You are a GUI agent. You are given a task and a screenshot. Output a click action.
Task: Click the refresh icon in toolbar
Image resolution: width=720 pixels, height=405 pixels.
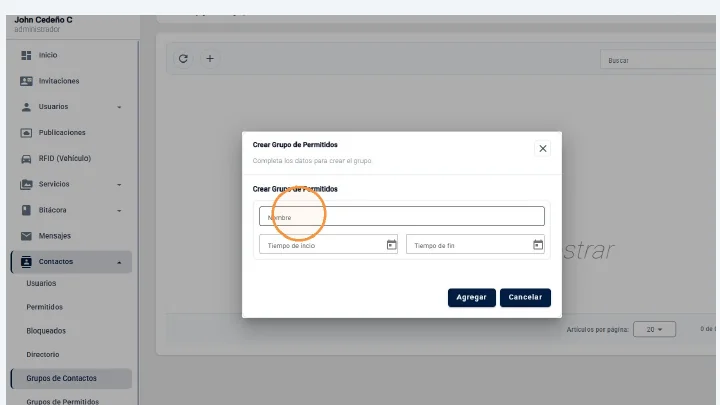pyautogui.click(x=183, y=59)
